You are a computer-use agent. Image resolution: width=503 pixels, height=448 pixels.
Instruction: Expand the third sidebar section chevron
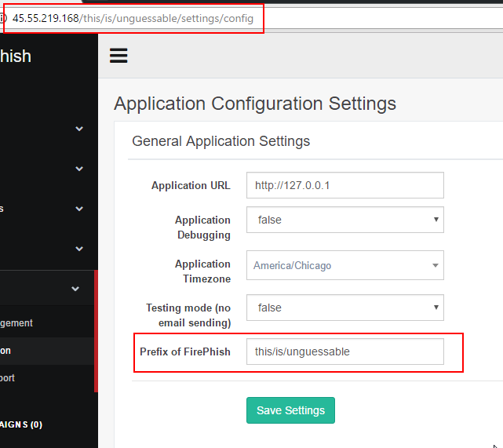click(79, 209)
